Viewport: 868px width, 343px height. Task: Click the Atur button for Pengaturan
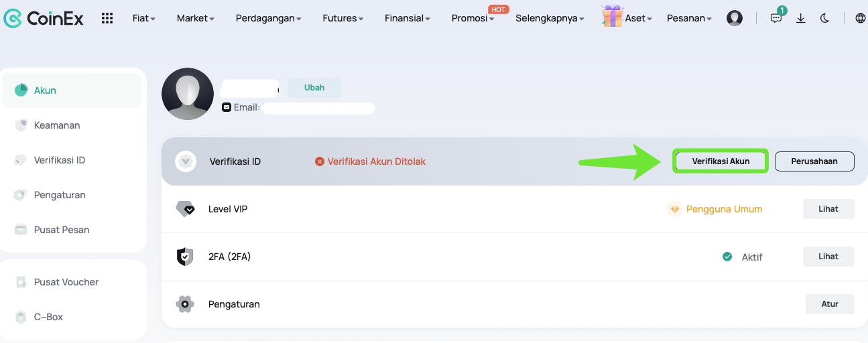click(x=830, y=304)
